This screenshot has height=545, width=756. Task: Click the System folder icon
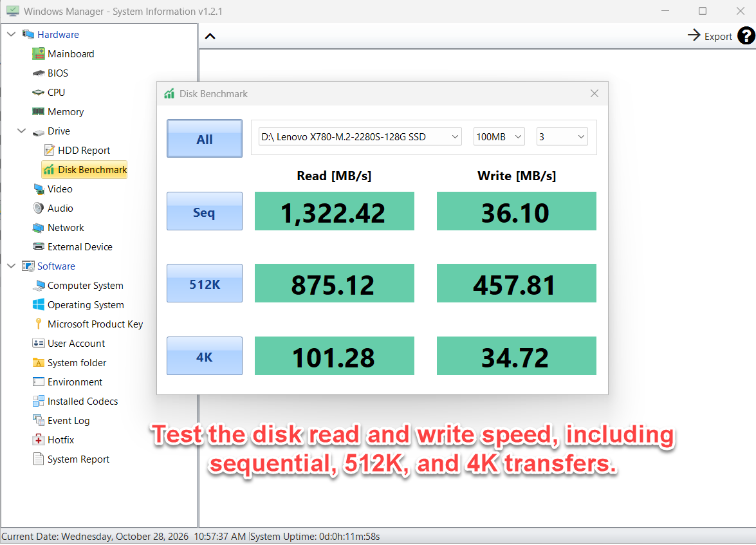point(38,362)
